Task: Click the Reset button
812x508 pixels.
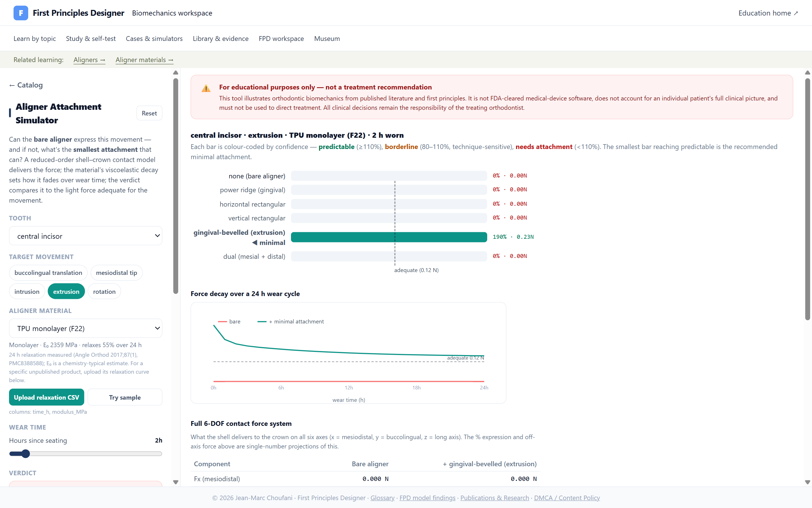Action: coord(149,113)
